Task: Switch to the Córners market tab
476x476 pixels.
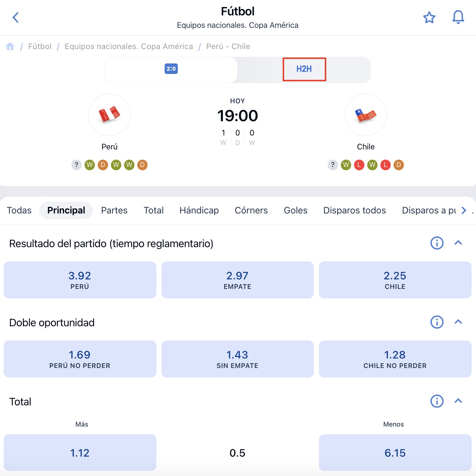Action: tap(251, 211)
